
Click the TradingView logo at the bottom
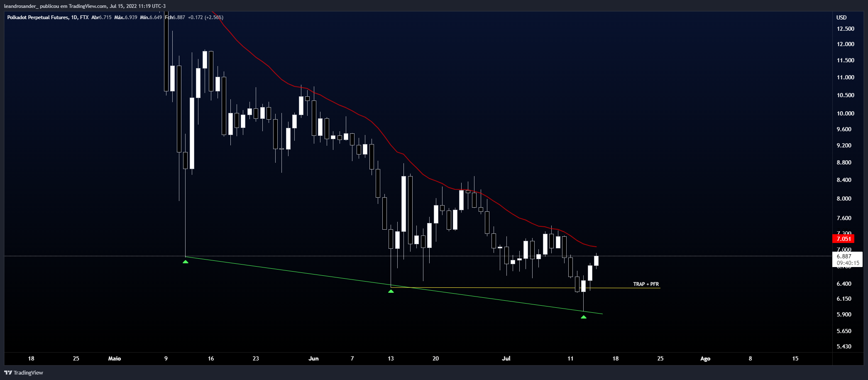click(x=24, y=373)
